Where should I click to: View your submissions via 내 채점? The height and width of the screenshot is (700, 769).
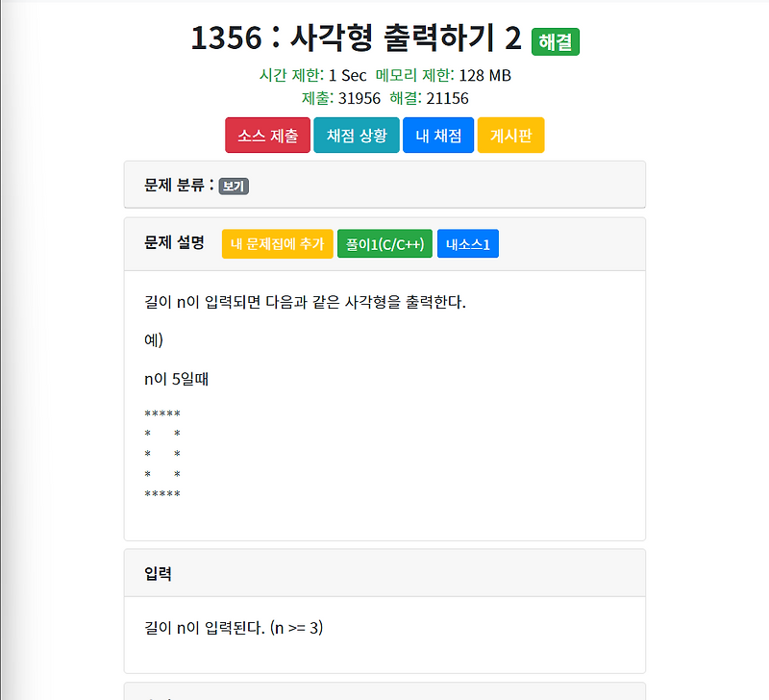(x=437, y=135)
